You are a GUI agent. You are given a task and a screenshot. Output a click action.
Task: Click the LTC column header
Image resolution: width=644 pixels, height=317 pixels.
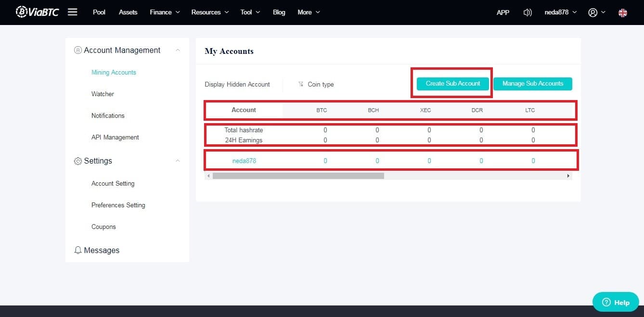coord(530,110)
